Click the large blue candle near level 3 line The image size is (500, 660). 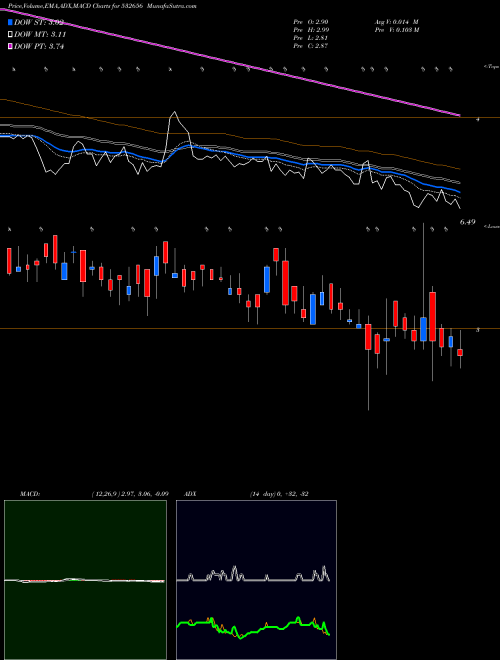(313, 309)
